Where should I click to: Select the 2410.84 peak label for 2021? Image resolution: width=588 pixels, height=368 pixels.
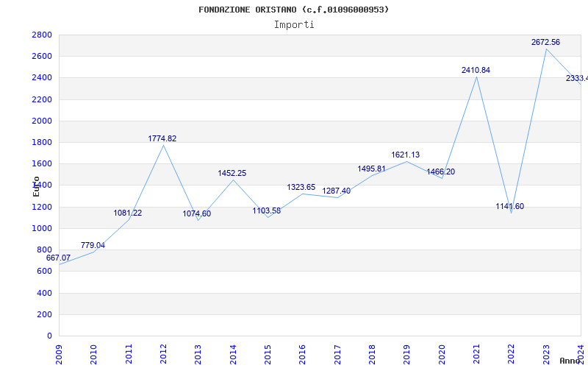[x=476, y=70]
